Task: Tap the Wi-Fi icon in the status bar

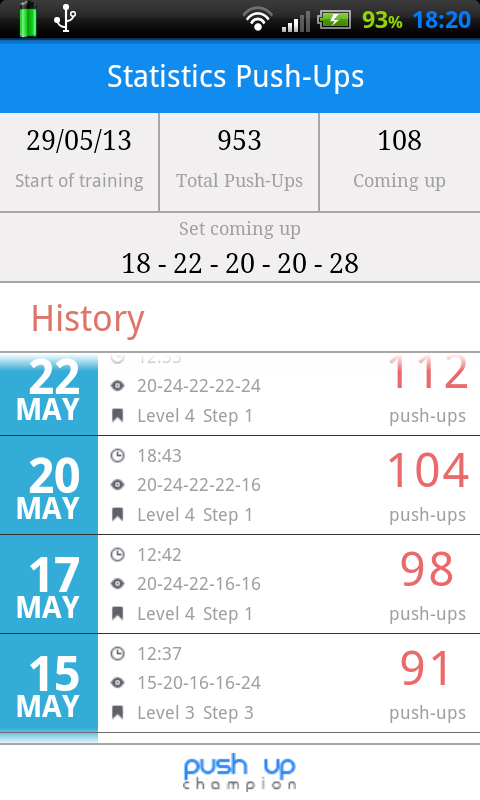Action: (x=258, y=19)
